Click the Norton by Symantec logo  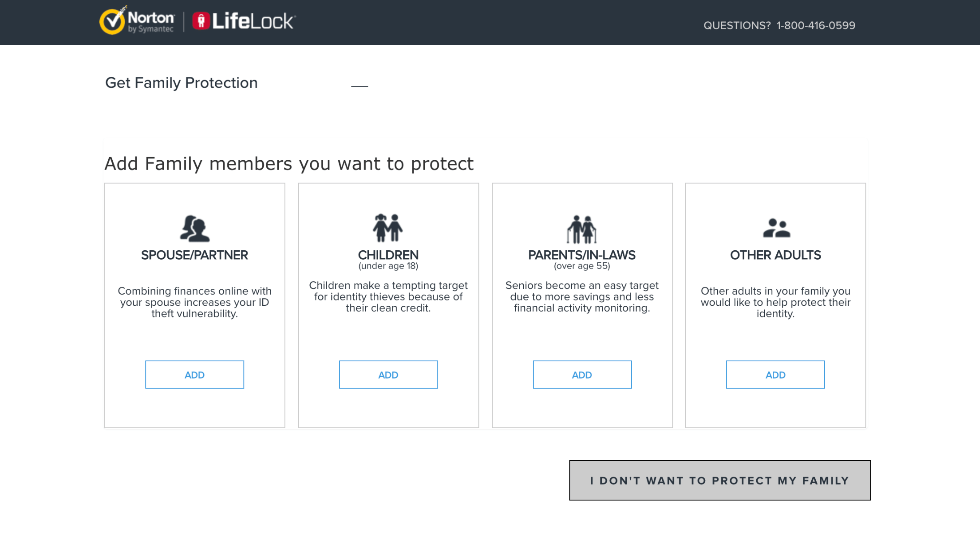pyautogui.click(x=137, y=20)
